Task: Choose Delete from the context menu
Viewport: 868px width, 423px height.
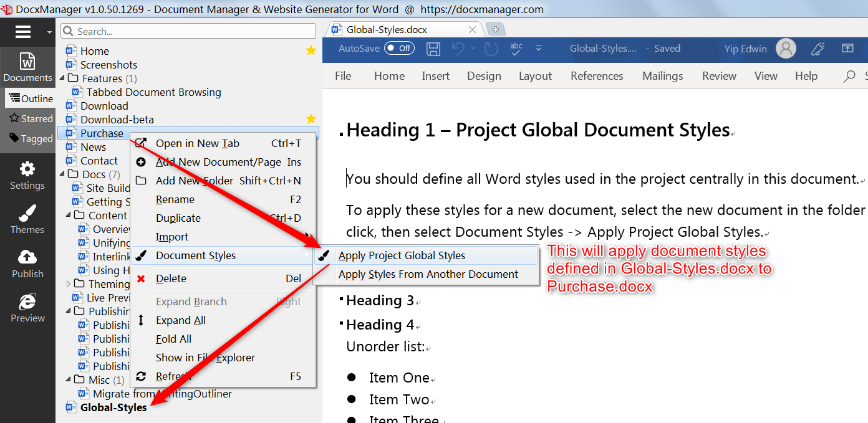Action: click(x=223, y=278)
